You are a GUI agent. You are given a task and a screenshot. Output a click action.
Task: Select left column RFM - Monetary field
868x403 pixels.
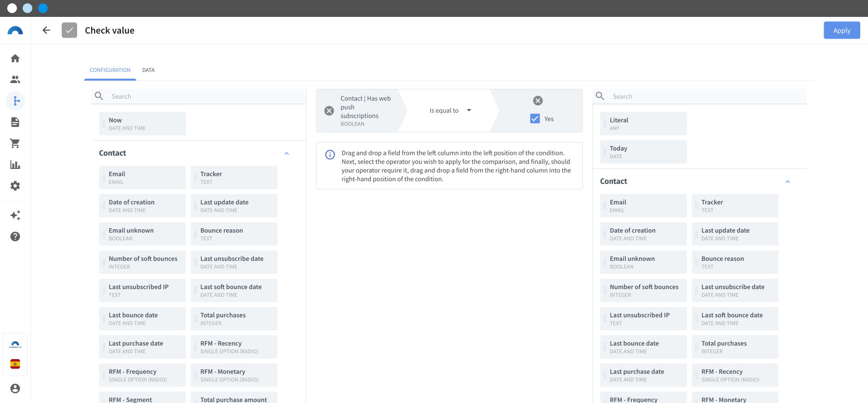pyautogui.click(x=234, y=375)
